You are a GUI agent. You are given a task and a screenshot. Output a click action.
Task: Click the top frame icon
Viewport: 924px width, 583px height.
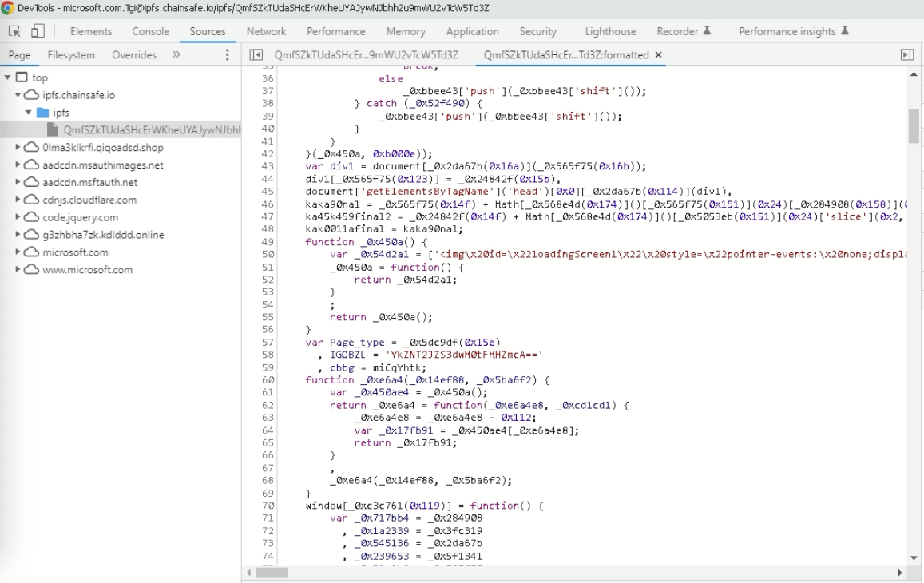[22, 77]
